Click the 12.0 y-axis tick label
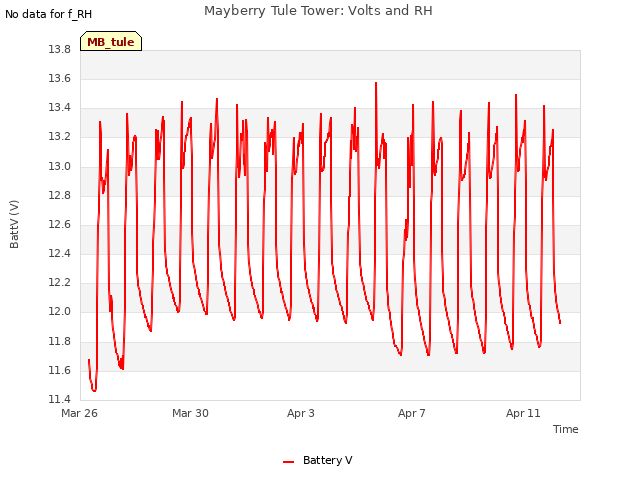The width and height of the screenshot is (640, 480). coord(60,311)
